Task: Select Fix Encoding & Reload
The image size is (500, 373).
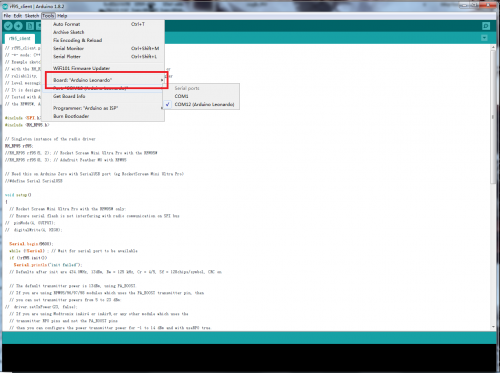Action: click(103, 40)
